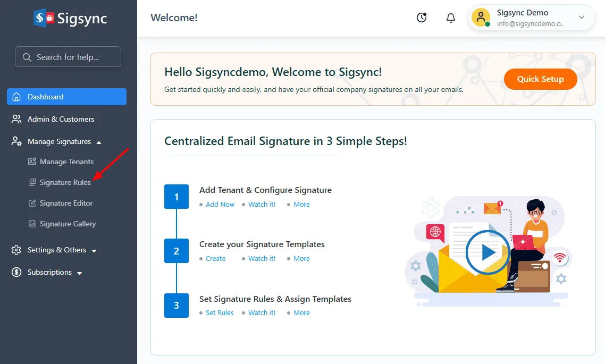Click the step 3 number badge
Viewport: 605px width, 364px height.
177,306
